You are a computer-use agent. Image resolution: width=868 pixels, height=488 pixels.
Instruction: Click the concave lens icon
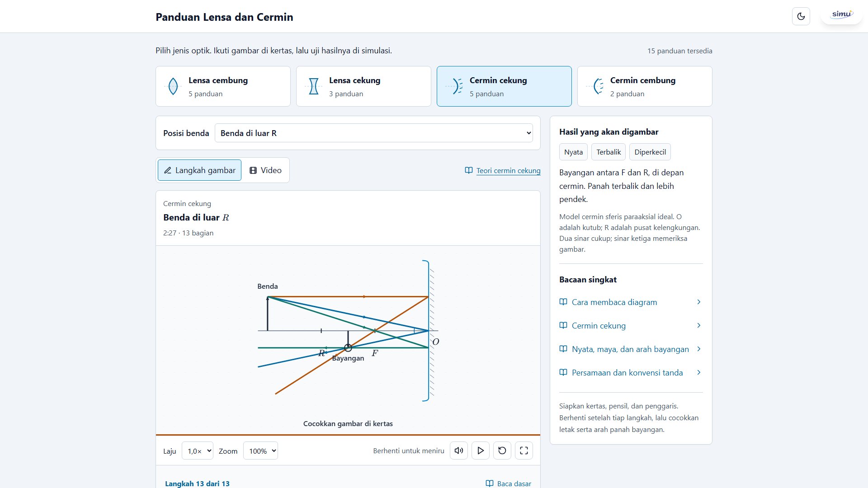pos(313,86)
